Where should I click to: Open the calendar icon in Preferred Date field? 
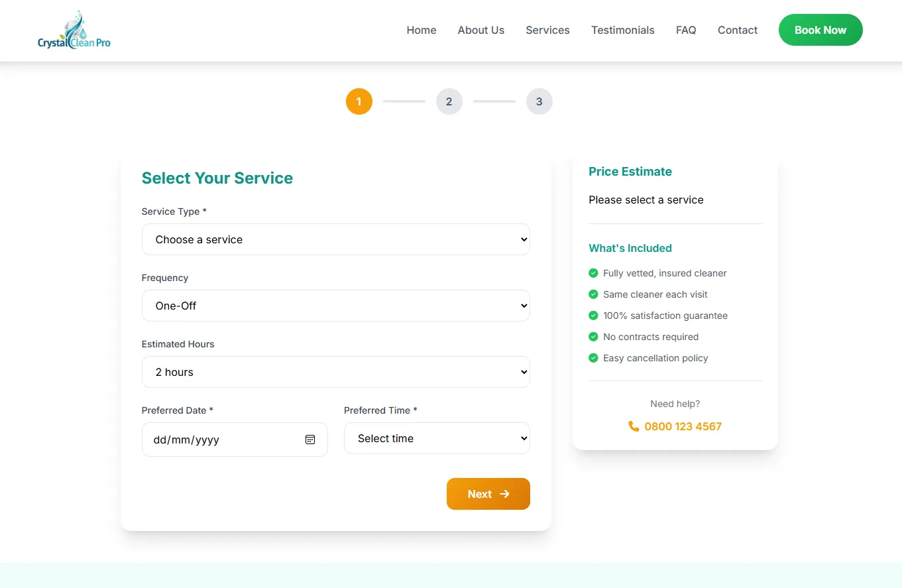pos(310,439)
